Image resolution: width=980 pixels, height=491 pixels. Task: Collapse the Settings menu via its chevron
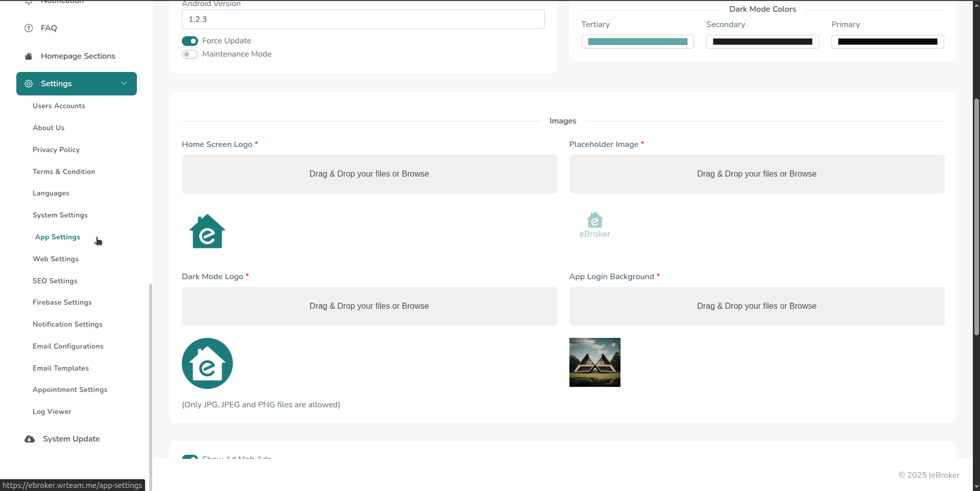pyautogui.click(x=124, y=83)
